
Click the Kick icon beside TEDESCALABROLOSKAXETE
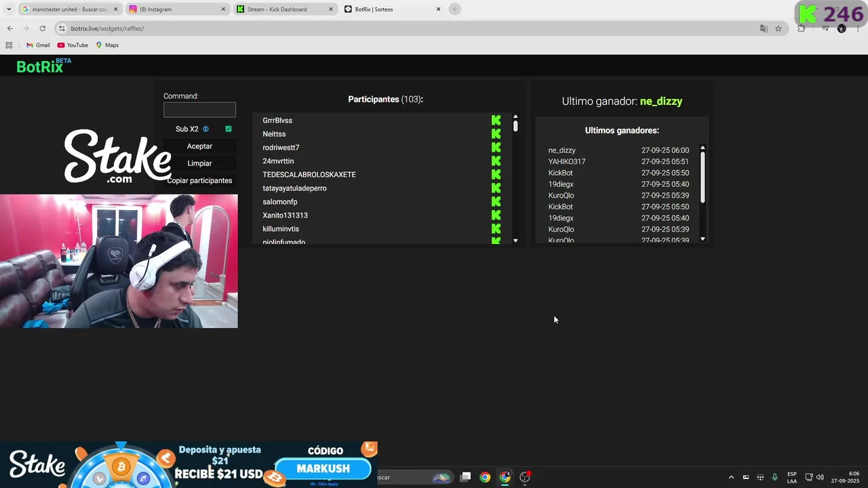click(x=496, y=175)
